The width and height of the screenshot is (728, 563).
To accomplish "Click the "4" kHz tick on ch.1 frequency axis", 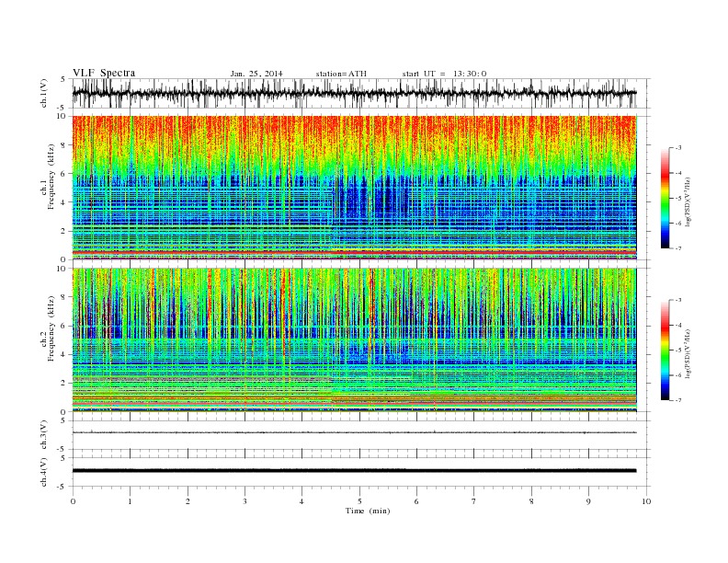I will pyautogui.click(x=64, y=202).
